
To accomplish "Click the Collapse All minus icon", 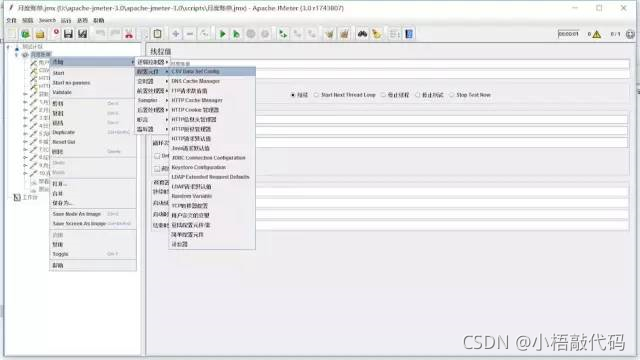I will pyautogui.click(x=190, y=34).
